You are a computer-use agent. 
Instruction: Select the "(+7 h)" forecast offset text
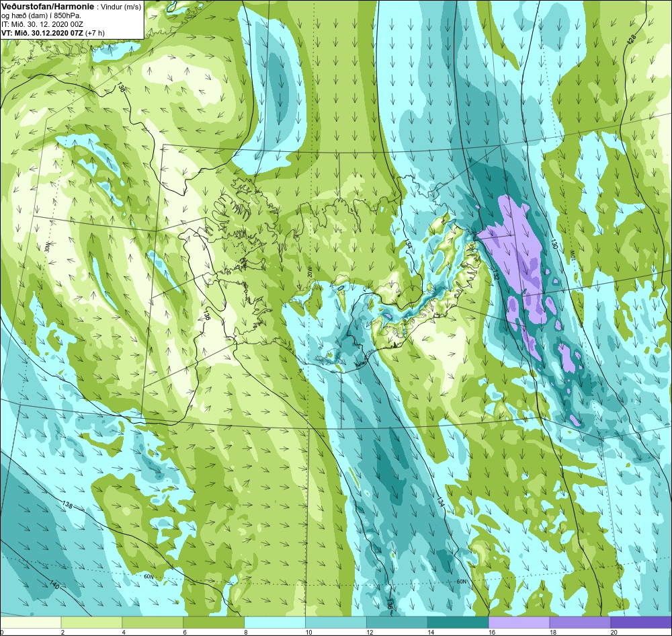95,32
